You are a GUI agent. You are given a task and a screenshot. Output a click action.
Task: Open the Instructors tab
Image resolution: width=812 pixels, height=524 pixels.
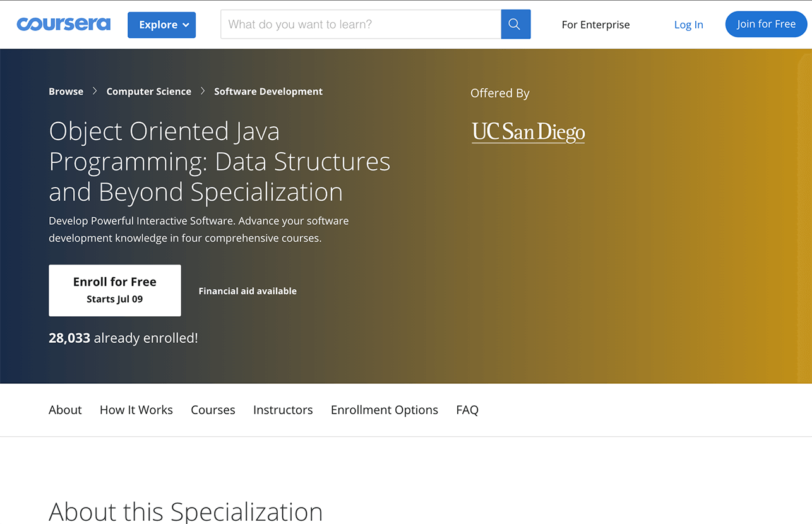coord(283,410)
